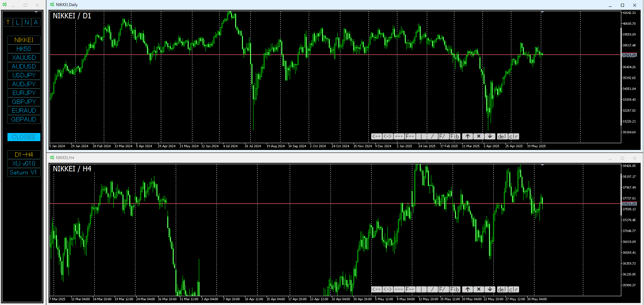644x305 pixels.
Task: Switch to the XAUUSD symbol
Action: pos(24,58)
